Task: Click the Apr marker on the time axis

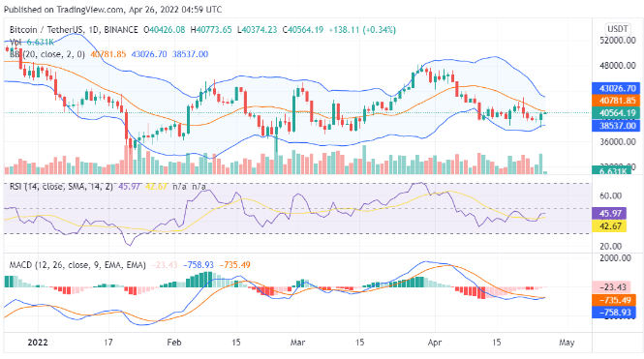Action: coord(435,343)
